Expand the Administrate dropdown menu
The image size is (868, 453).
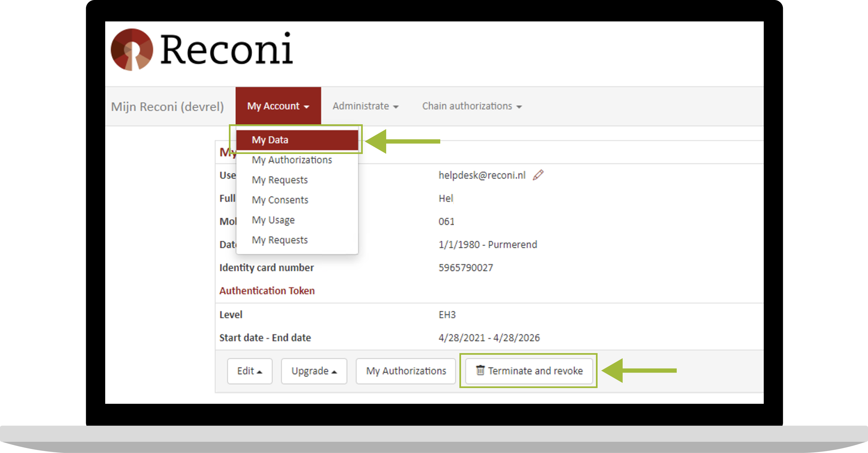[366, 106]
